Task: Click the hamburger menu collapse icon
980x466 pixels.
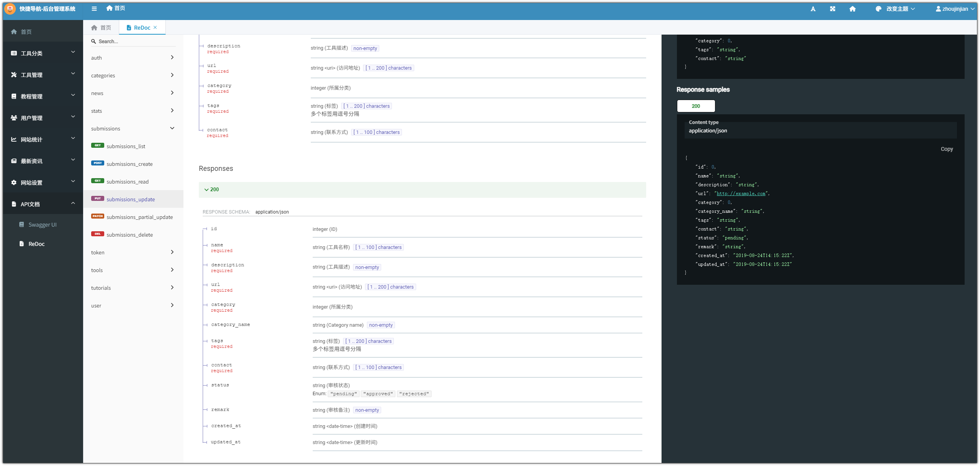Action: click(x=94, y=8)
